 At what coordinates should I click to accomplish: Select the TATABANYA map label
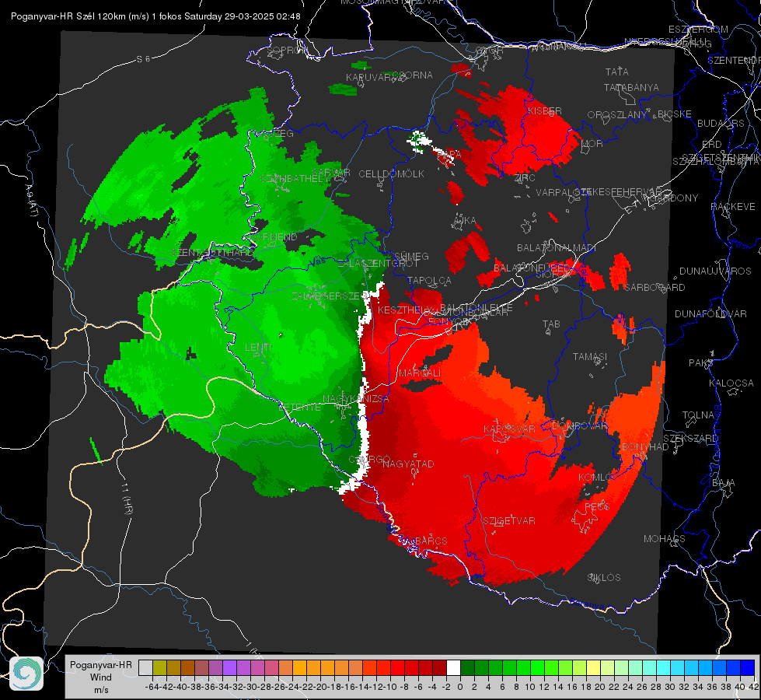click(631, 87)
